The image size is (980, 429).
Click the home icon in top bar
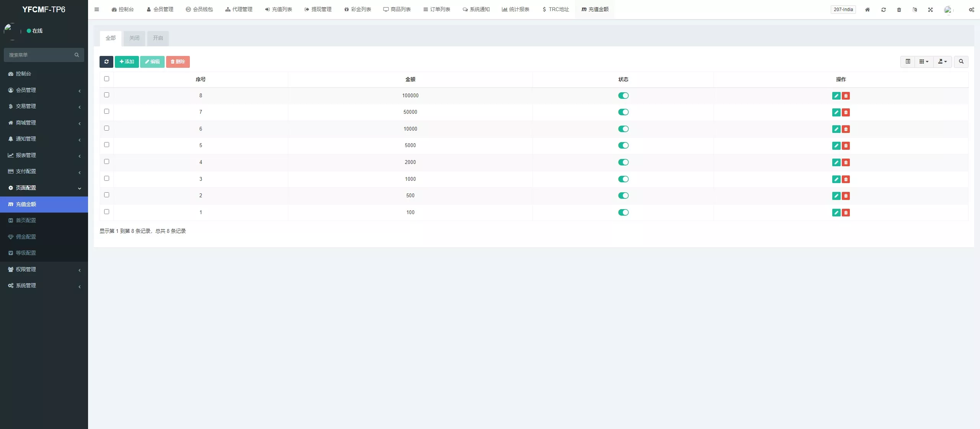coord(867,10)
